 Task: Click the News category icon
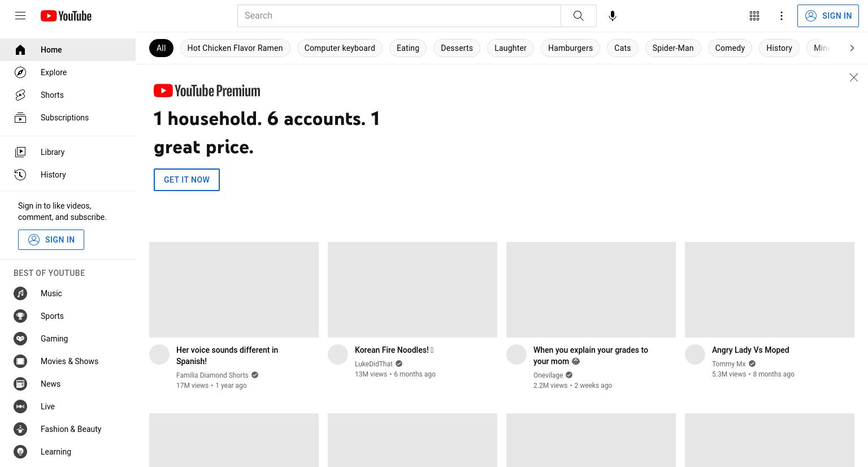[20, 384]
